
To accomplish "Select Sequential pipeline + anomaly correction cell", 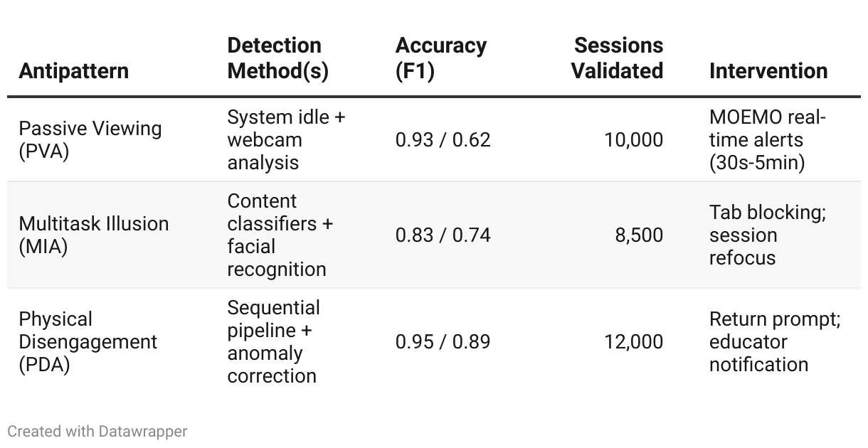I will tap(274, 341).
